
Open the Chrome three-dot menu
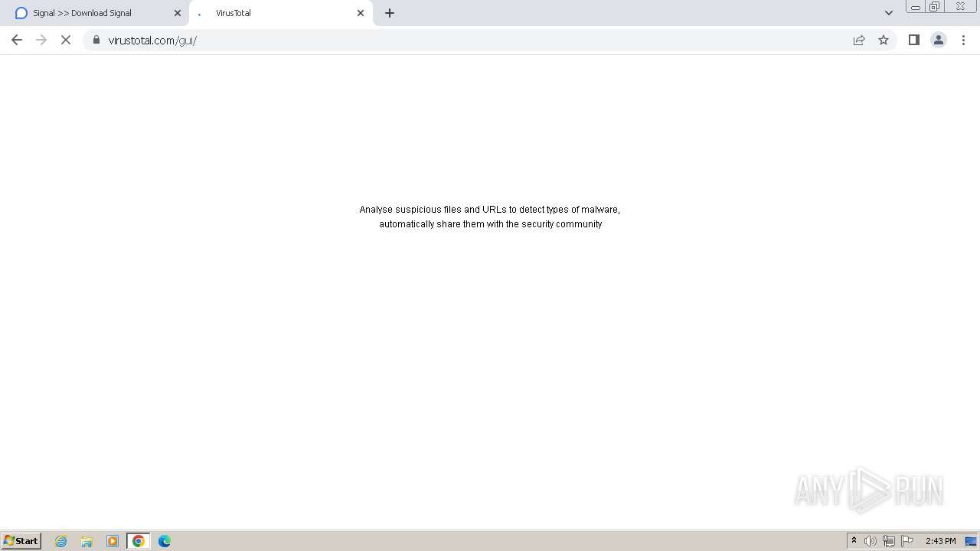[963, 40]
